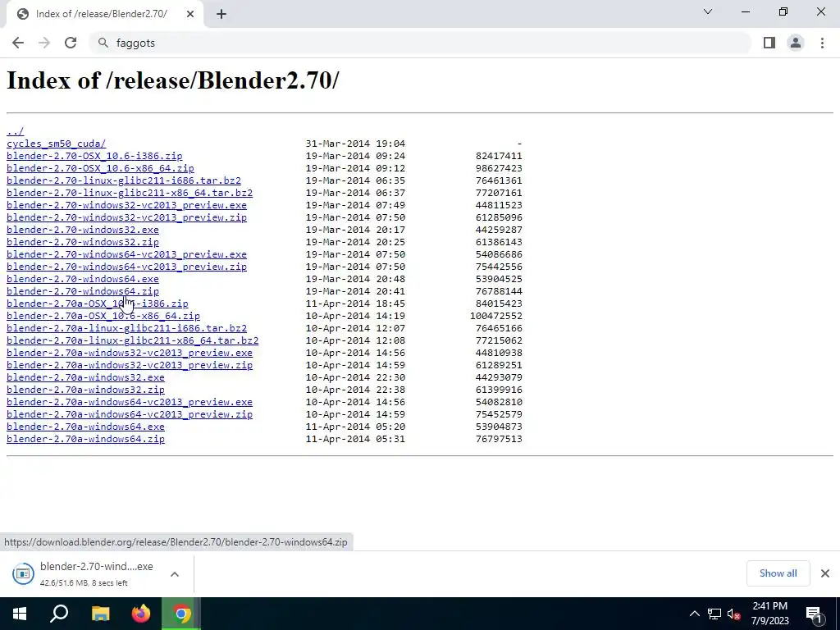This screenshot has width=840, height=630.
Task: Open the notification center icon
Action: [x=813, y=614]
